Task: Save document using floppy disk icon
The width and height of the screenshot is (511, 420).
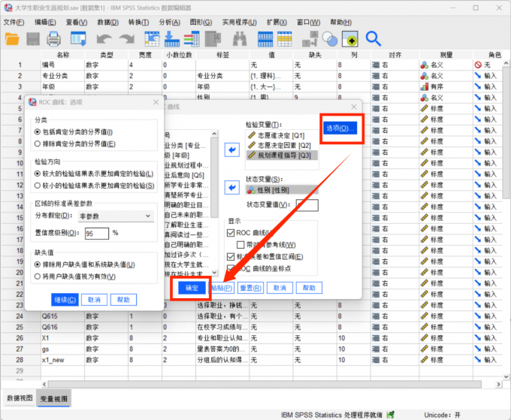Action: tap(33, 39)
